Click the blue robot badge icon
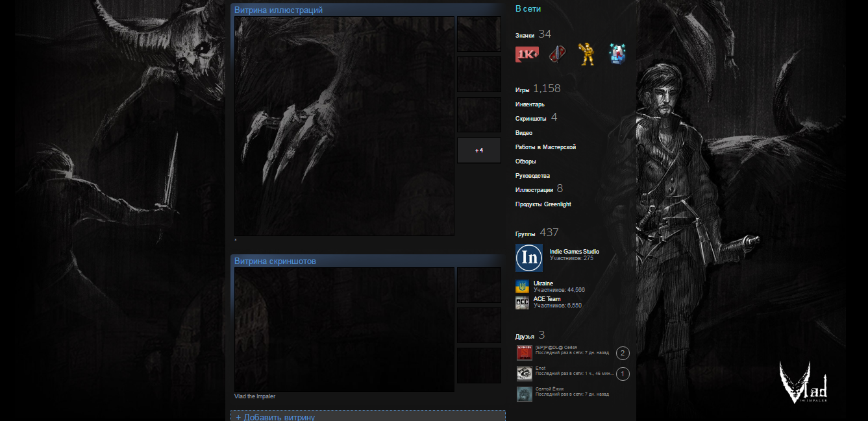Screen dimensions: 868x421 coord(617,54)
